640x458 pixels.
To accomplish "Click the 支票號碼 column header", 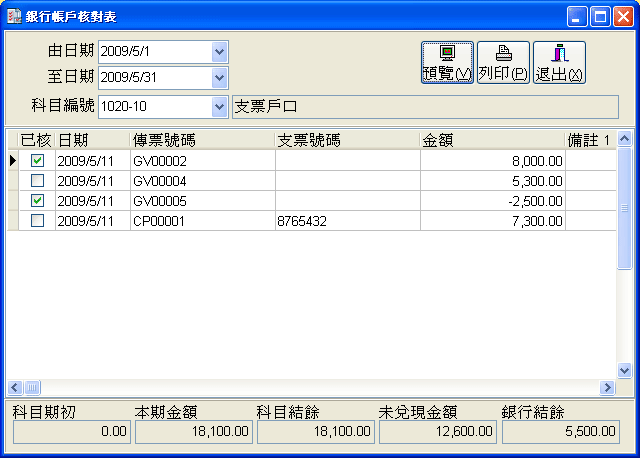I will point(348,140).
